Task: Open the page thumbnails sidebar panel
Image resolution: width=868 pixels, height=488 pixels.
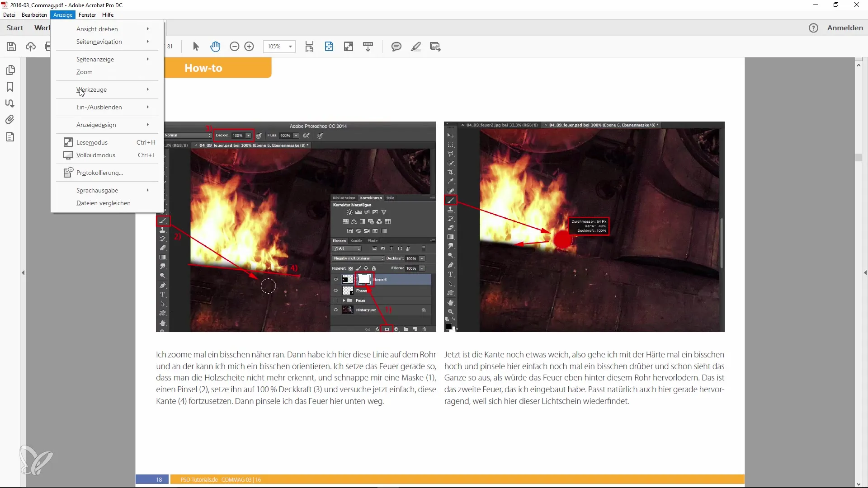Action: (10, 70)
